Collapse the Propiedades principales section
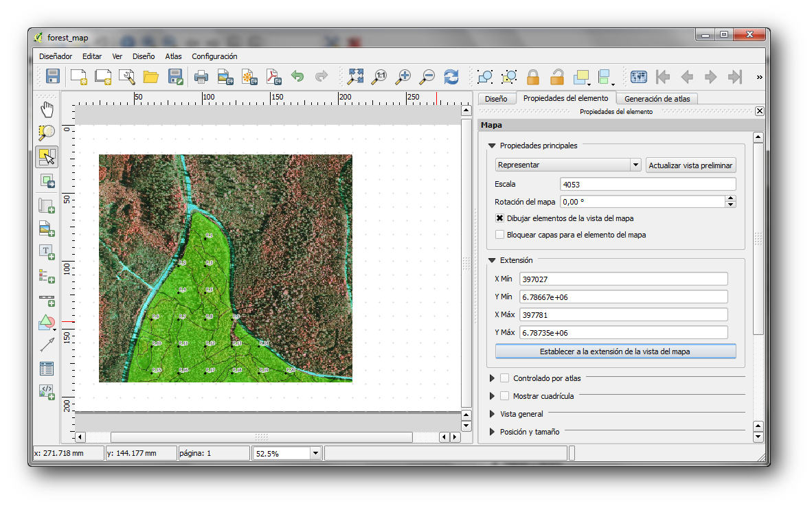The image size is (812, 508). coord(492,146)
